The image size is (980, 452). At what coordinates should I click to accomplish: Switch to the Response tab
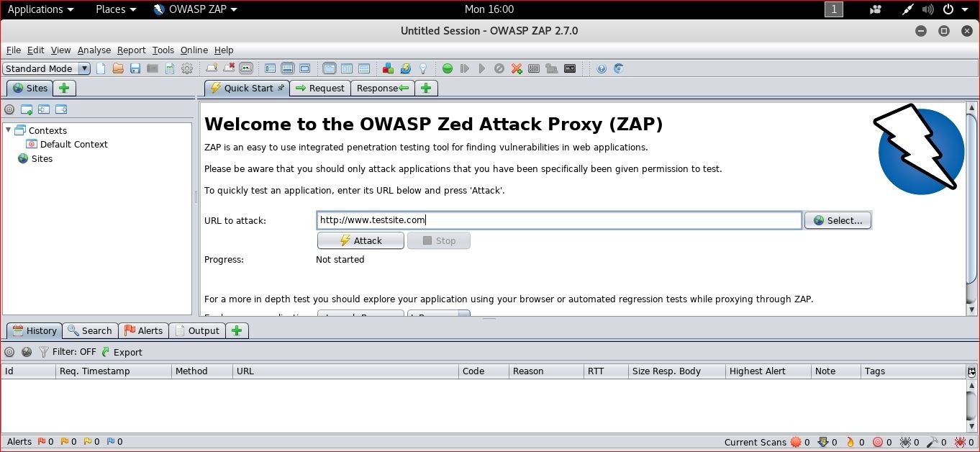point(383,88)
